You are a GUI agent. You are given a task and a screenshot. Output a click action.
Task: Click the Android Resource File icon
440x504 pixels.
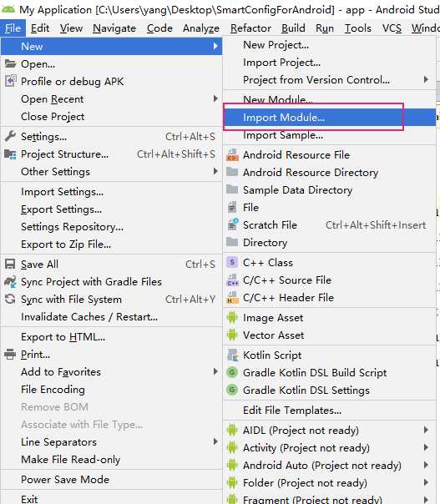click(x=232, y=155)
